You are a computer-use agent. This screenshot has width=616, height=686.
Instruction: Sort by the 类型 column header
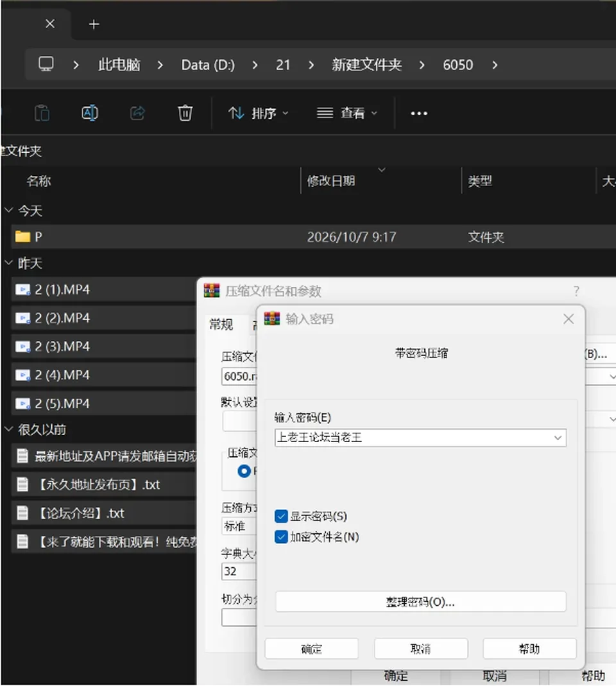(480, 181)
